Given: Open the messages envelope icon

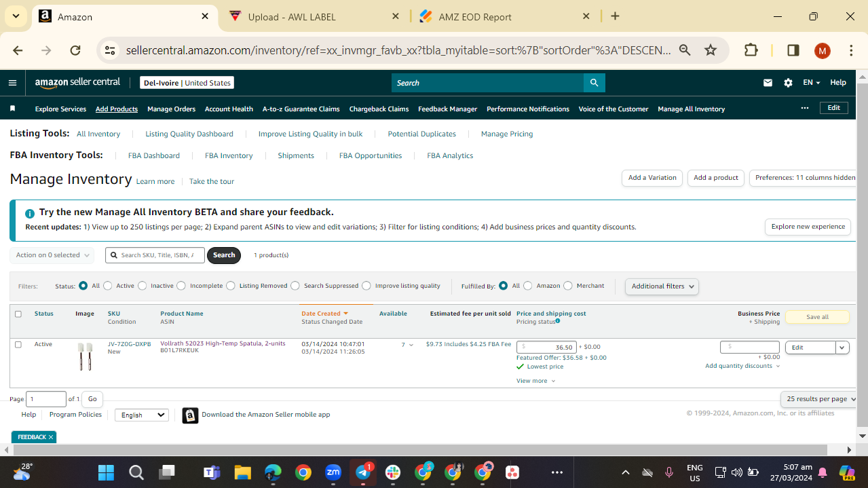Looking at the screenshot, I should pos(768,83).
